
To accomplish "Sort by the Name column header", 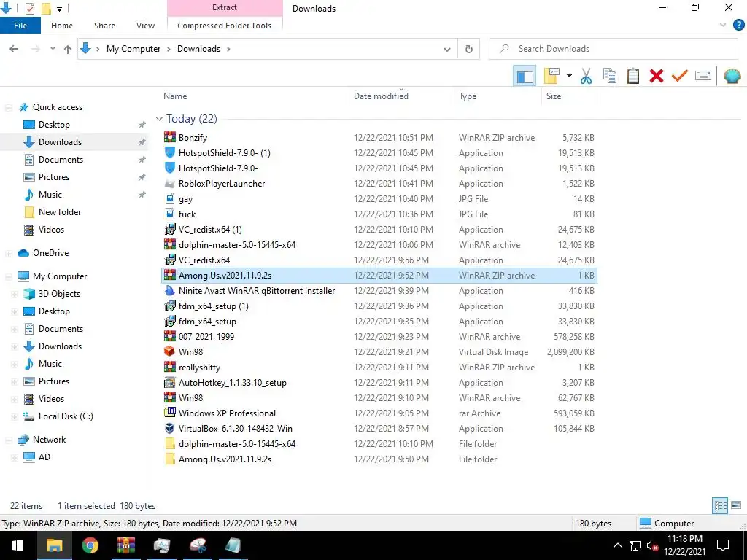I will click(x=175, y=96).
